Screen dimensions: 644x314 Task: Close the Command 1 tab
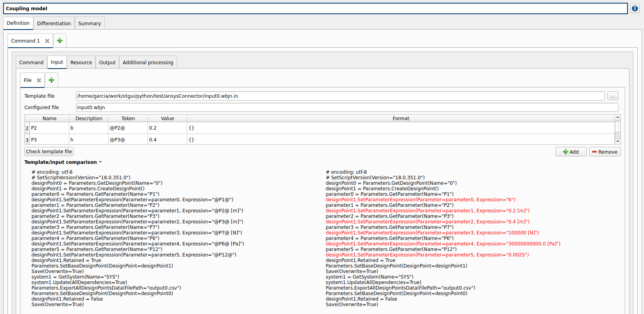[x=47, y=41]
